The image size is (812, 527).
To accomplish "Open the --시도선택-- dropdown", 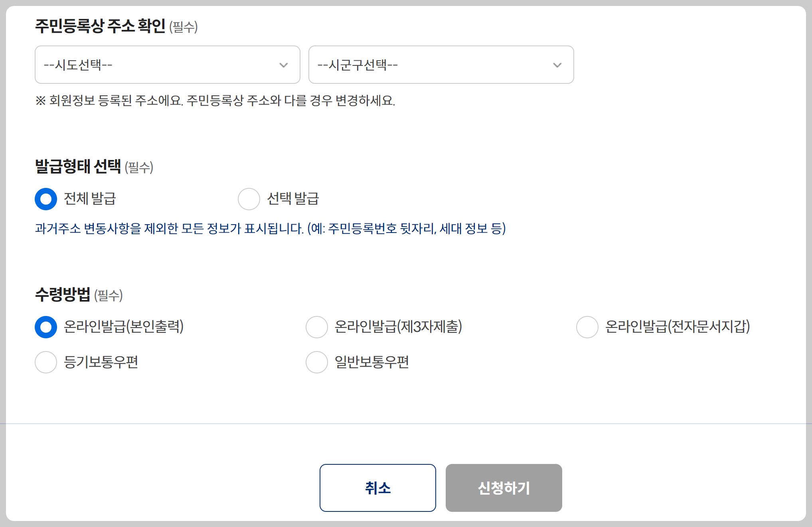I will [167, 65].
